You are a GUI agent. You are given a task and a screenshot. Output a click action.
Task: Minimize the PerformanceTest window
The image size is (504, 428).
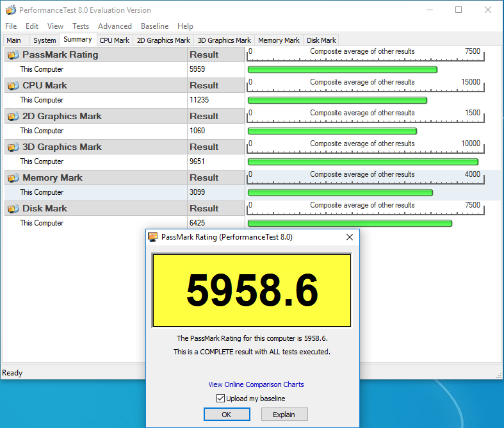(x=430, y=10)
